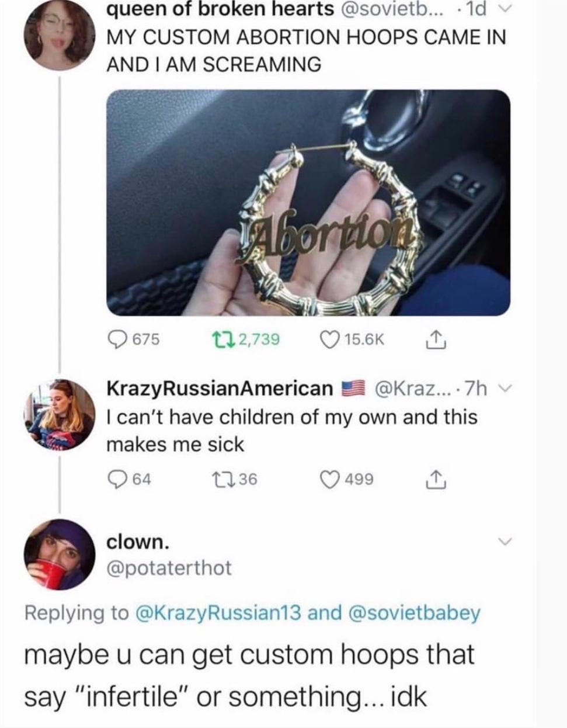Click the KrazyRussianAmerican display name
Viewport: 567px width, 728px height.
[x=220, y=389]
